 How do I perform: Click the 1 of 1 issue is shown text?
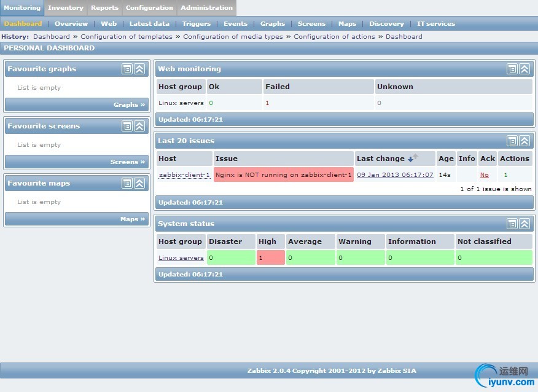pyautogui.click(x=496, y=189)
